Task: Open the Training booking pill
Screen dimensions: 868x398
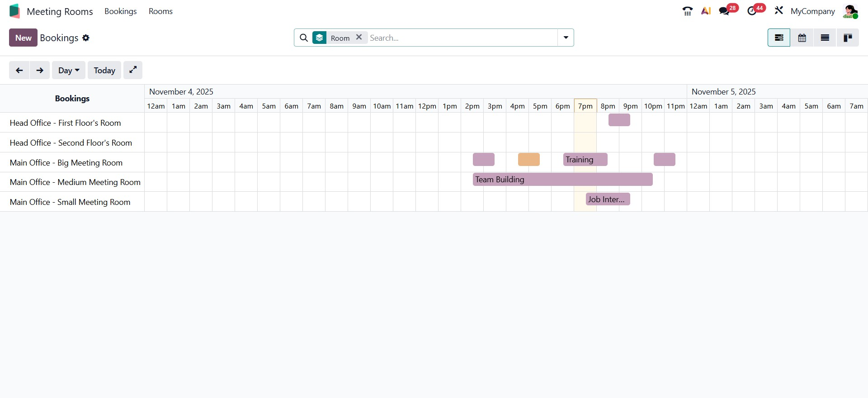Action: point(585,159)
